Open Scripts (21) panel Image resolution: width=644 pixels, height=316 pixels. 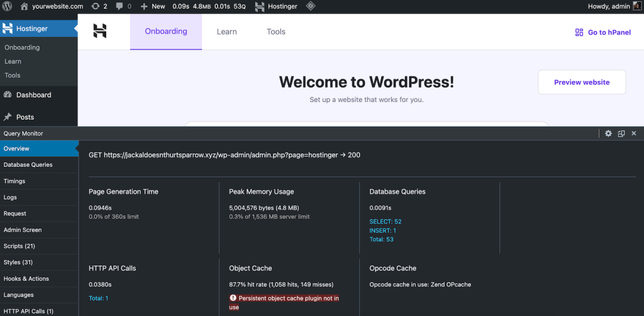click(39, 246)
